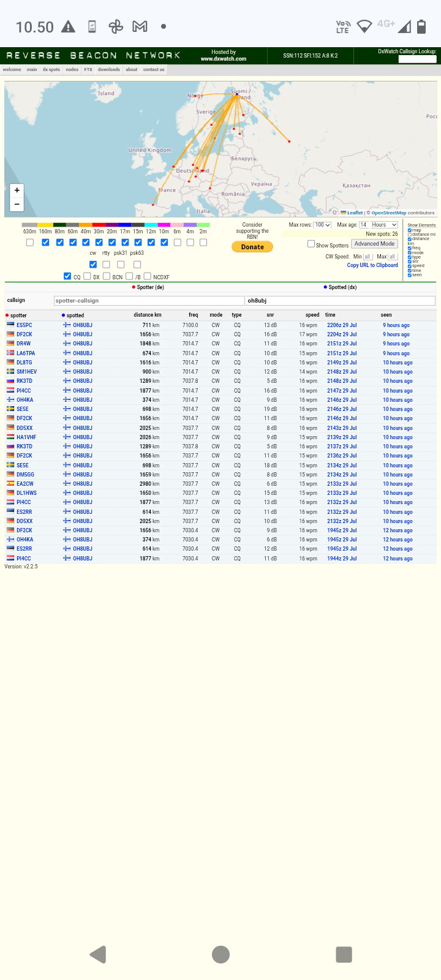Image resolution: width=441 pixels, height=980 pixels.
Task: Tap the battery icon in status bar
Action: tap(421, 26)
